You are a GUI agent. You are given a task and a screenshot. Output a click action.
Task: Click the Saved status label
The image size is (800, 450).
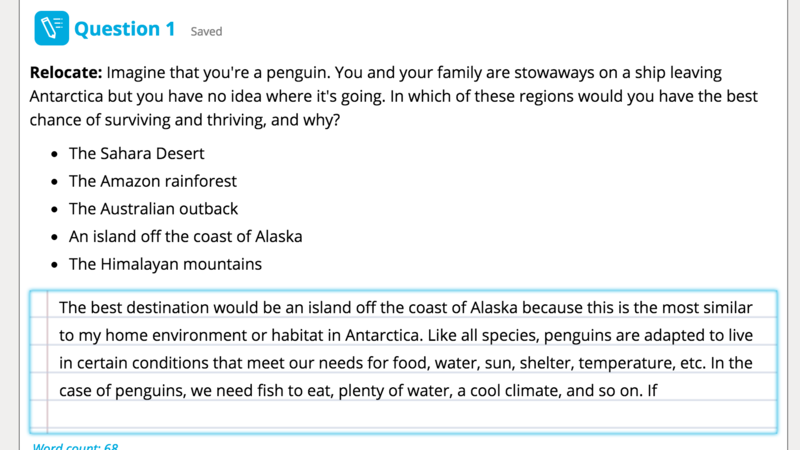click(206, 31)
